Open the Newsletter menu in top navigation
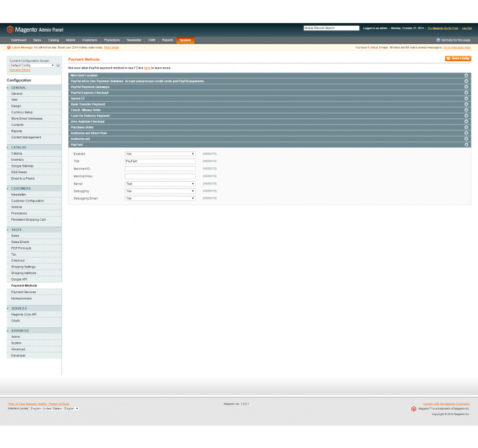The image size is (478, 448). (134, 40)
